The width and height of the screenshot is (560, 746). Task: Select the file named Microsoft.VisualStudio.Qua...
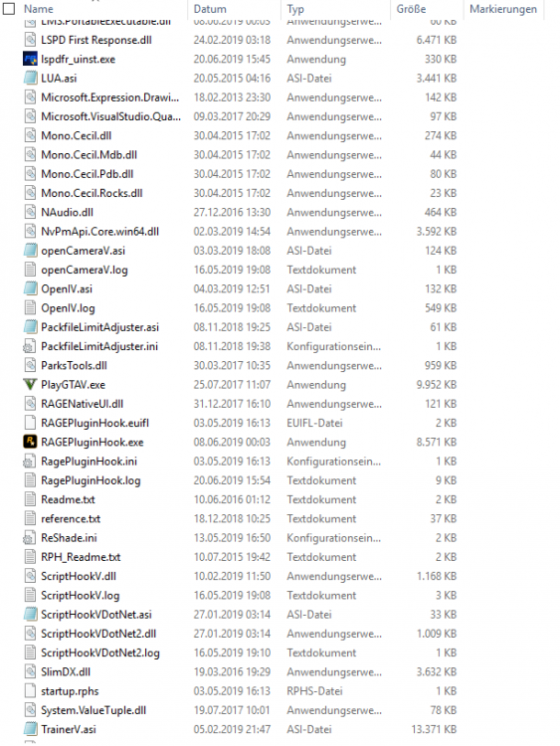(x=110, y=116)
